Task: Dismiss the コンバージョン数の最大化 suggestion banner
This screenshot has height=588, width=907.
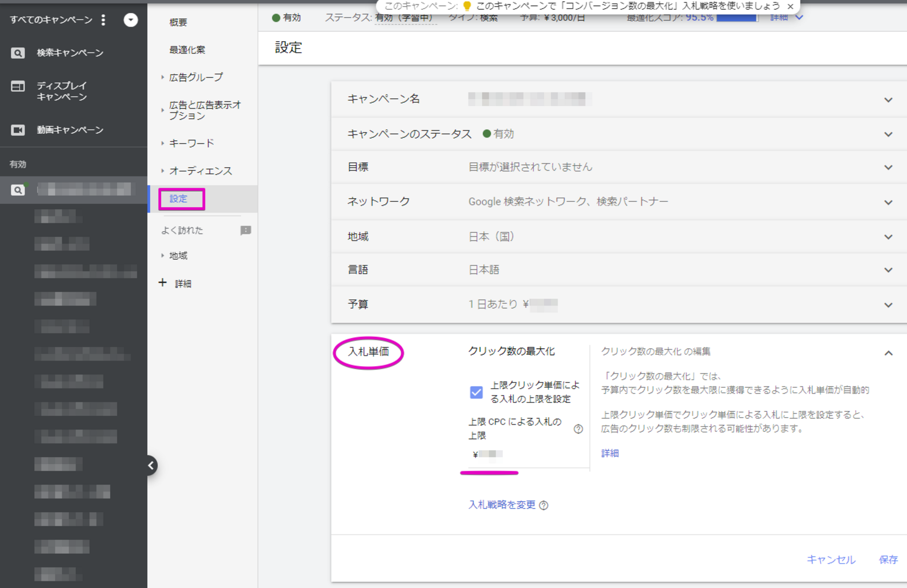Action: pyautogui.click(x=790, y=7)
